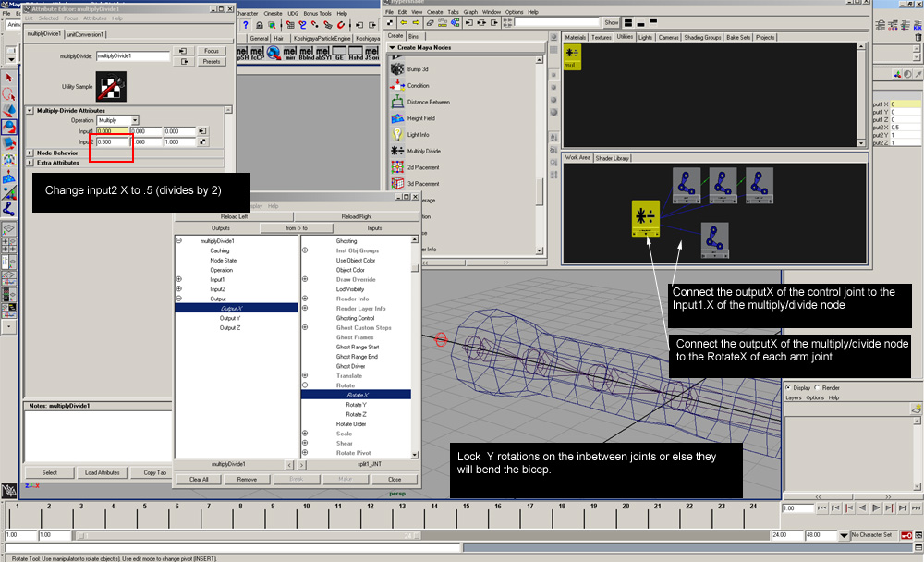
Task: Click the Clear All button
Action: point(199,480)
